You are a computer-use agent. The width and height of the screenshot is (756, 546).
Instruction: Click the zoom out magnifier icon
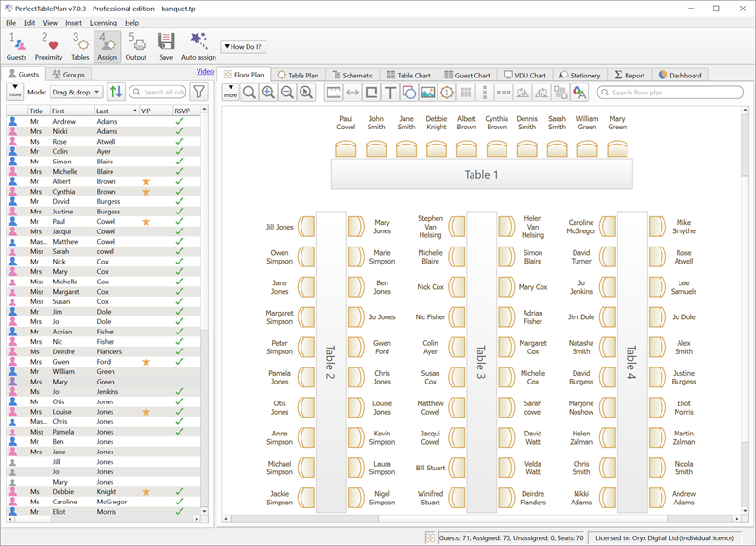[287, 93]
